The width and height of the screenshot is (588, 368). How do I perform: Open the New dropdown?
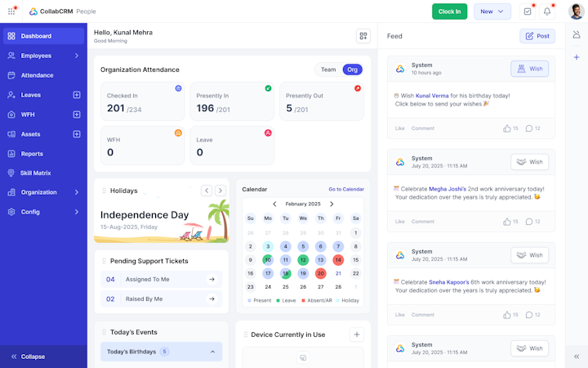click(x=492, y=11)
